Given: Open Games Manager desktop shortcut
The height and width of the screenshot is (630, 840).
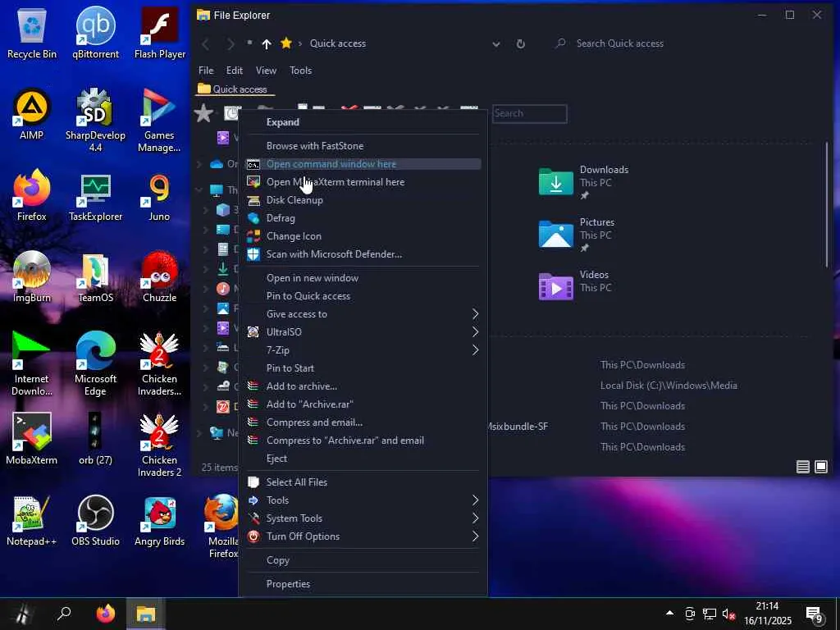Looking at the screenshot, I should [159, 120].
